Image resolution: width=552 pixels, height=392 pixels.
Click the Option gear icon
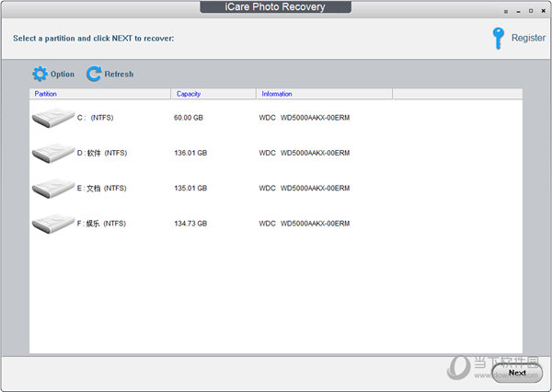[40, 74]
